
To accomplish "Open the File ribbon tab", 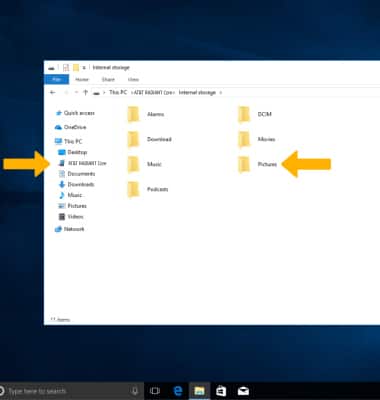I will pyautogui.click(x=57, y=79).
